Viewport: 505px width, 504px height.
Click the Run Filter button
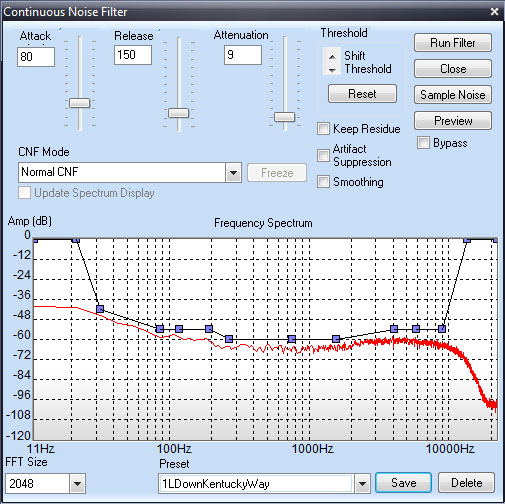[x=453, y=43]
